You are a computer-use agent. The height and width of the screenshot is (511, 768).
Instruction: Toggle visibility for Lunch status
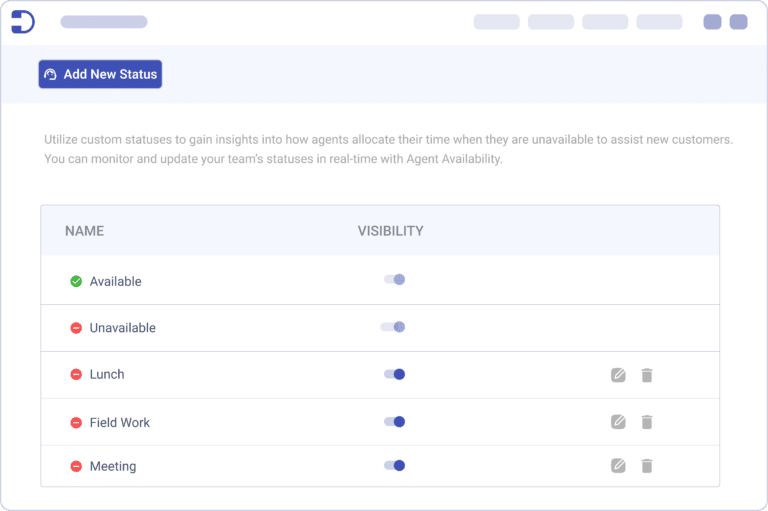pyautogui.click(x=395, y=375)
